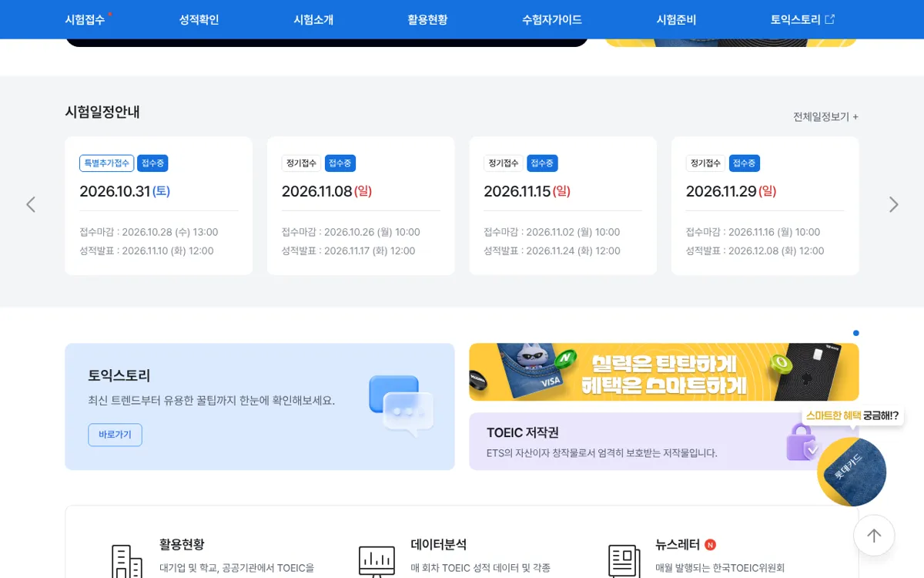924x578 pixels.
Task: Open the 실력은 탄탄하게 card banner
Action: pyautogui.click(x=664, y=372)
